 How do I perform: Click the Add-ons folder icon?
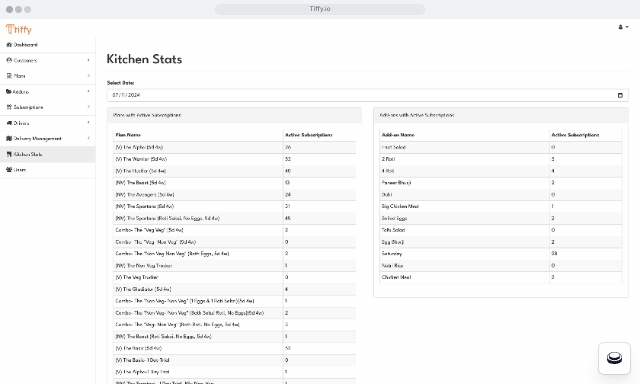[9, 92]
